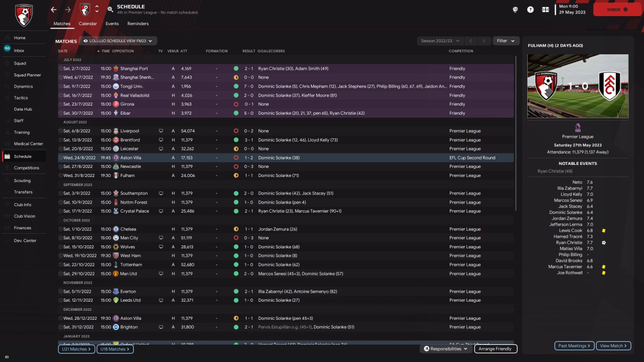The width and height of the screenshot is (644, 362).
Task: Click the Past Meetings button
Action: coord(575,346)
